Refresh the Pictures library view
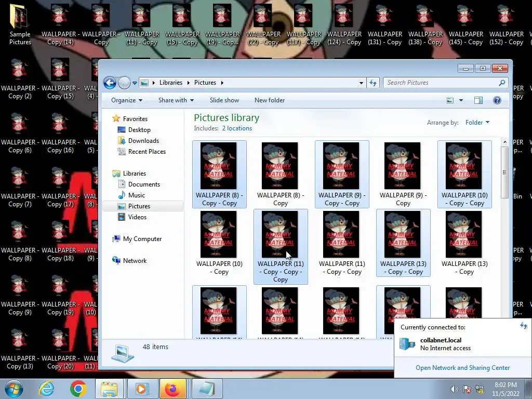 pyautogui.click(x=373, y=83)
